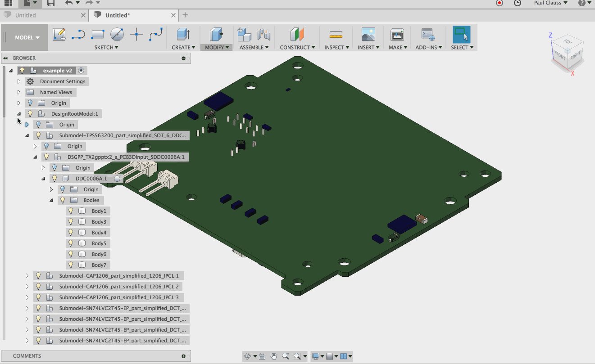Collapse the Bodies folder
Image resolution: width=595 pixels, height=364 pixels.
51,200
